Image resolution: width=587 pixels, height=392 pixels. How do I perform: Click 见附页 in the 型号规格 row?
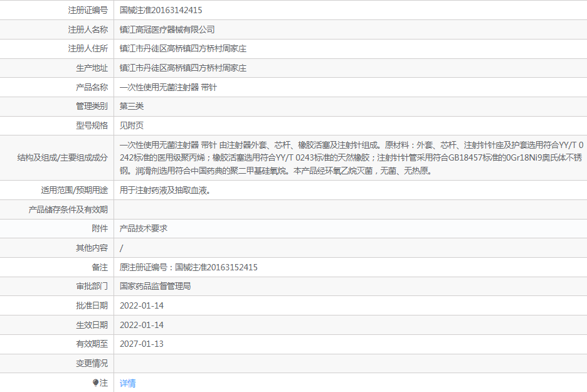132,125
